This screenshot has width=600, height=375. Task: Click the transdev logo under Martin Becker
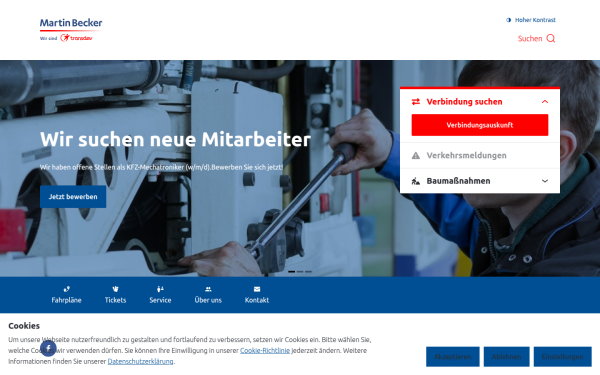(x=76, y=38)
